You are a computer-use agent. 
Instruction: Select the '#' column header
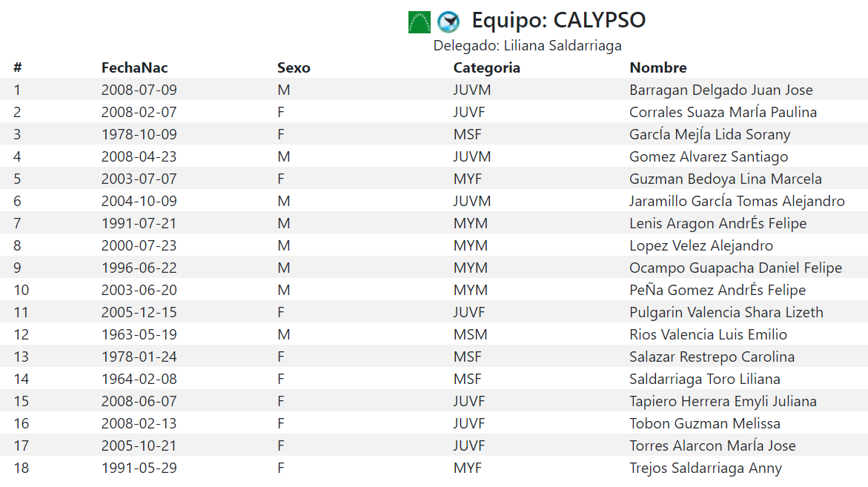pos(18,68)
